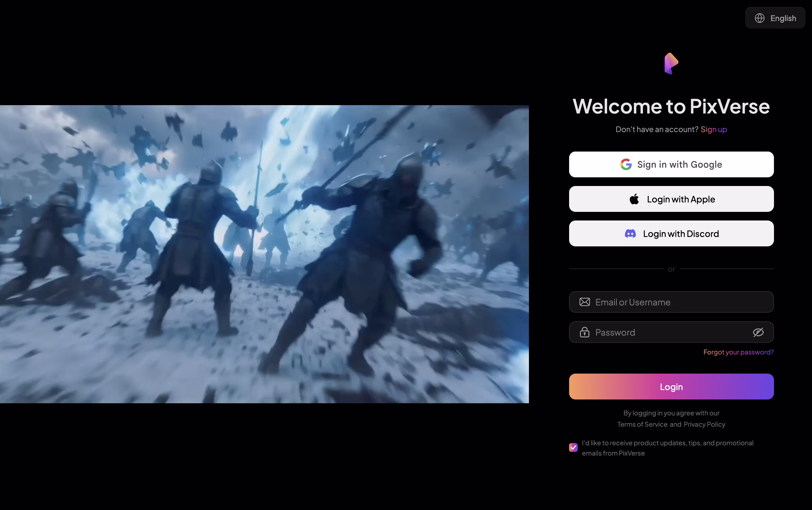Open the English language selector
Screen dimensions: 812x510
pos(775,18)
